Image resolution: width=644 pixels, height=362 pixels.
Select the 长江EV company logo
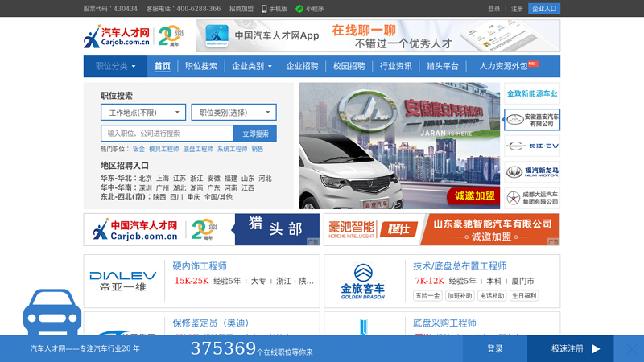(x=532, y=146)
